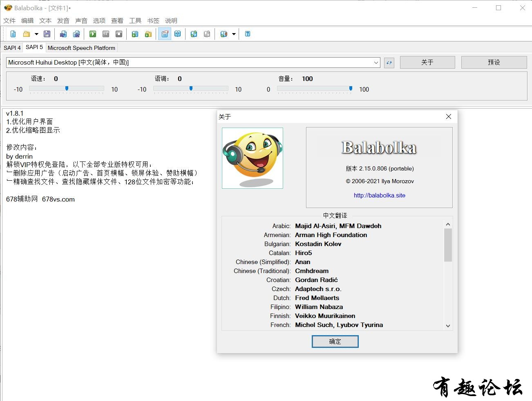Viewport: 532px width, 401px height.
Task: Click the 预设 presets button
Action: click(x=494, y=62)
